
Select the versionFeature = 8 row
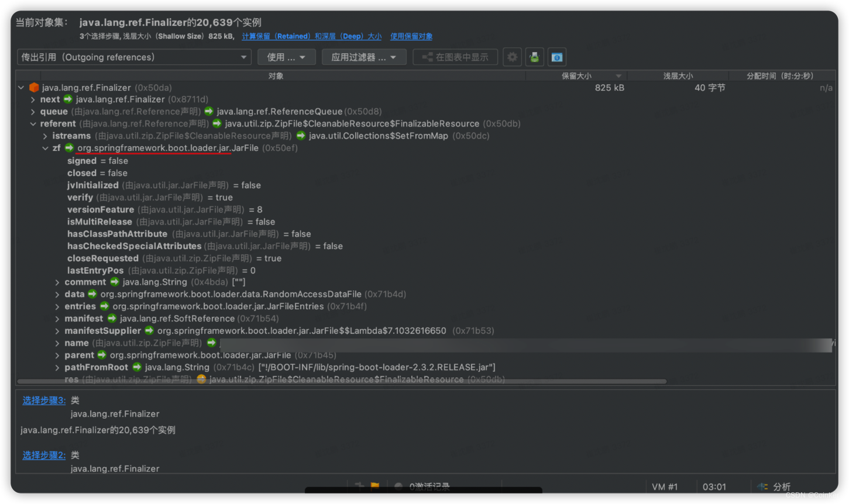164,209
